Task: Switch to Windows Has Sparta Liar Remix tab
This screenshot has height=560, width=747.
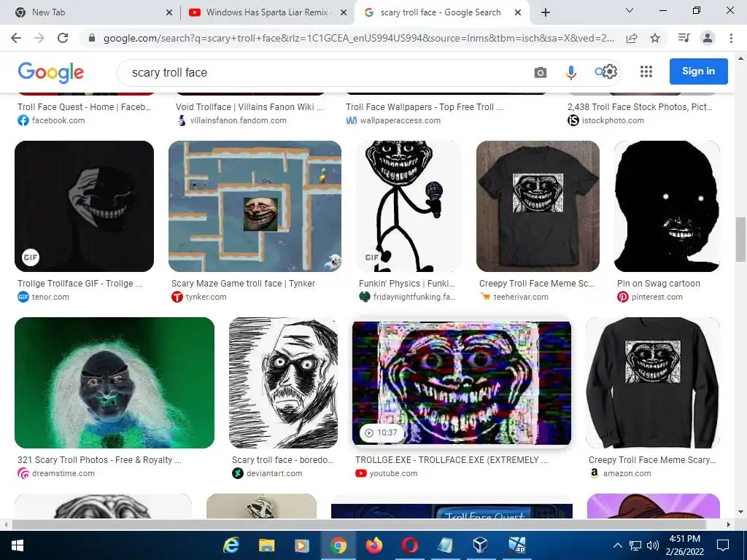Action: click(x=267, y=12)
